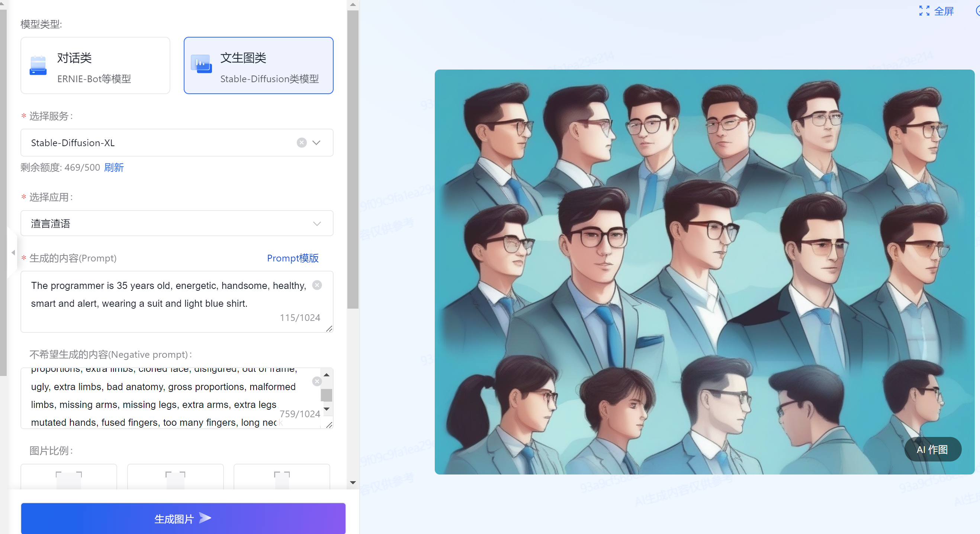Click the fullscreen expand icon
Image resolution: width=980 pixels, height=534 pixels.
(924, 11)
